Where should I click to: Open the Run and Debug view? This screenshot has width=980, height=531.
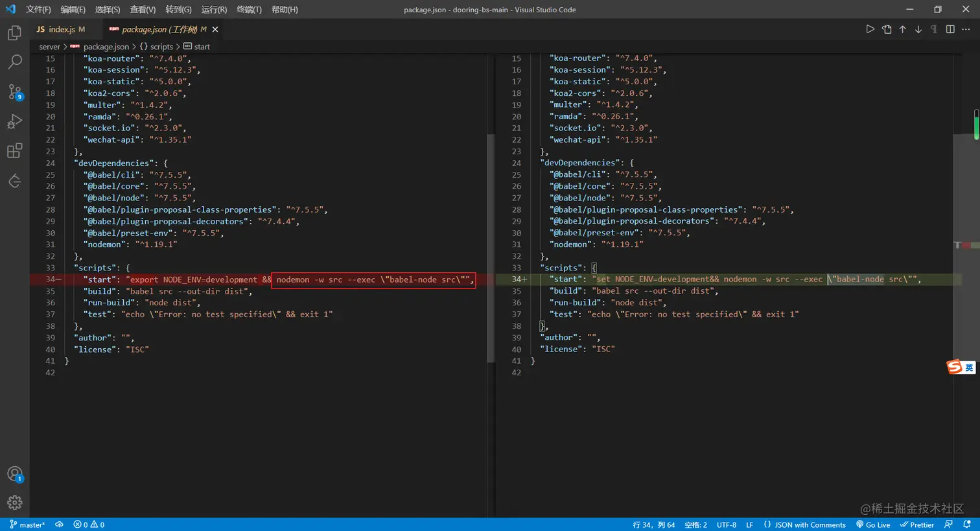(x=14, y=122)
